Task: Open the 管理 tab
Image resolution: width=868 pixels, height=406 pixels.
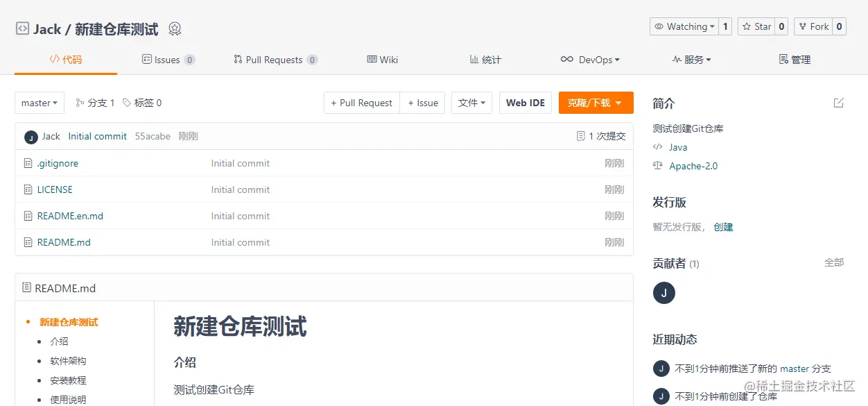Action: [795, 60]
